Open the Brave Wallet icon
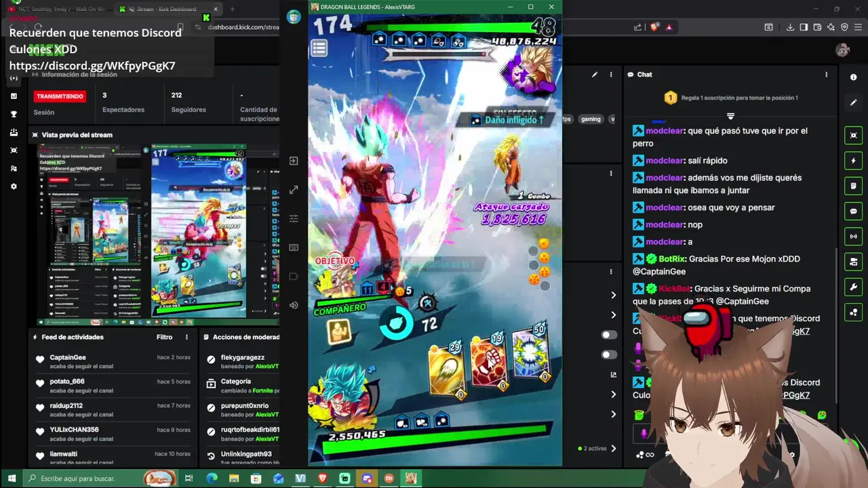 pos(817,27)
